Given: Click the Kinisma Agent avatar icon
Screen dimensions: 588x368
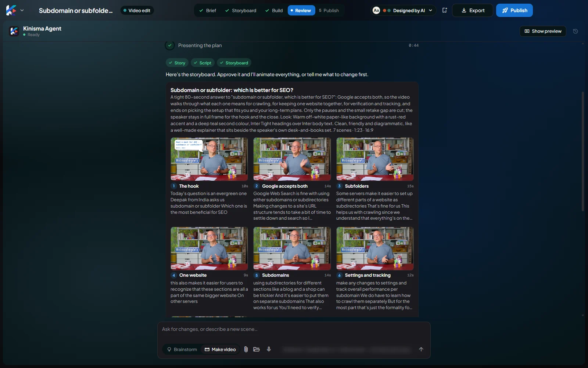Looking at the screenshot, I should tap(14, 31).
